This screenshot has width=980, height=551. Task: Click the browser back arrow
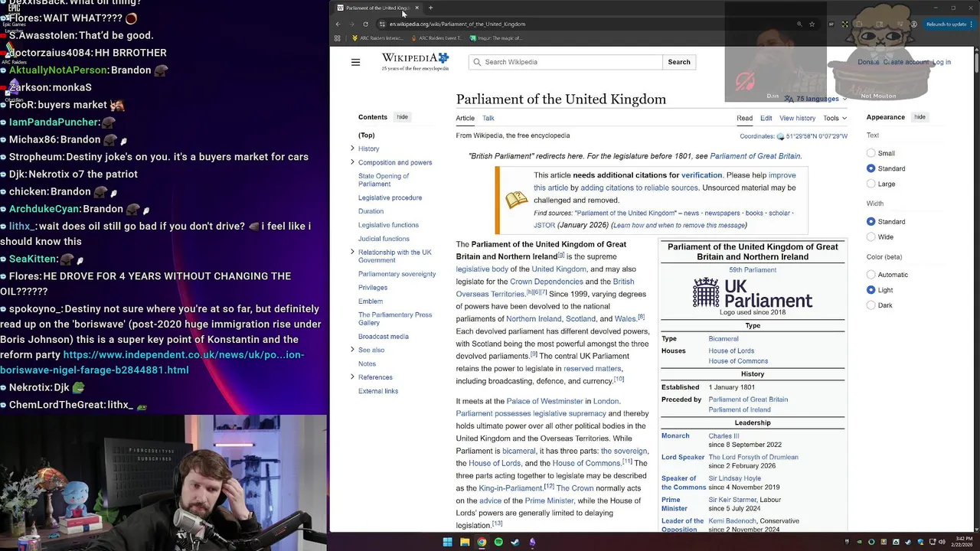pyautogui.click(x=338, y=24)
